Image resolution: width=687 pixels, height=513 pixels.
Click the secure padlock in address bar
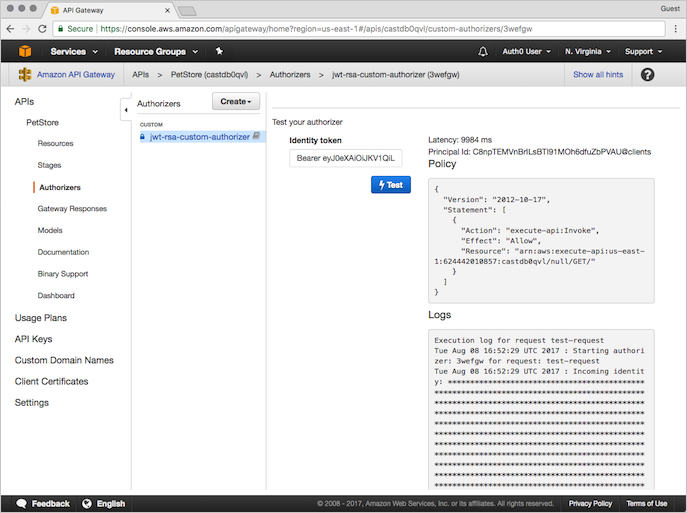[60, 29]
